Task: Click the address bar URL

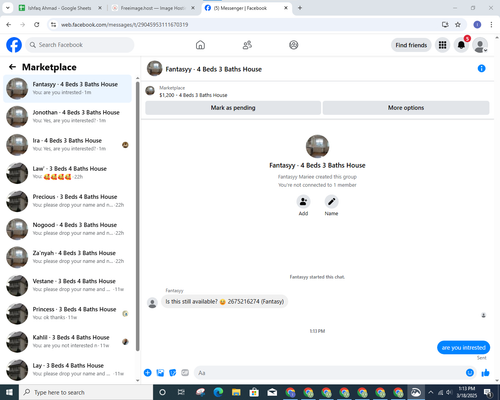Action: (124, 25)
